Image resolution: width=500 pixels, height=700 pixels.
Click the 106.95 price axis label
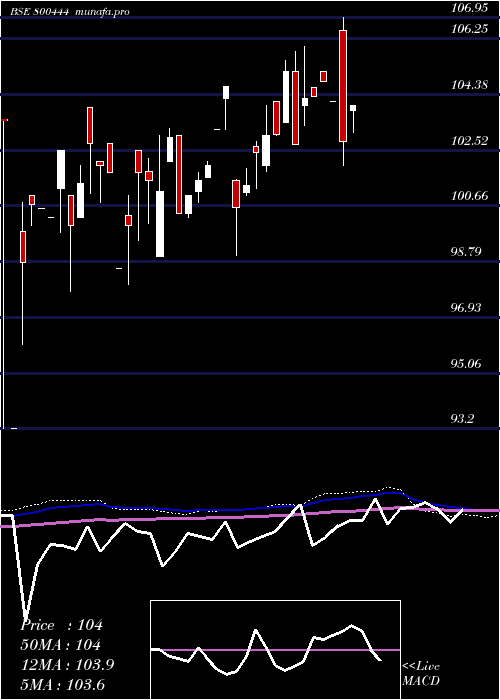[x=468, y=8]
